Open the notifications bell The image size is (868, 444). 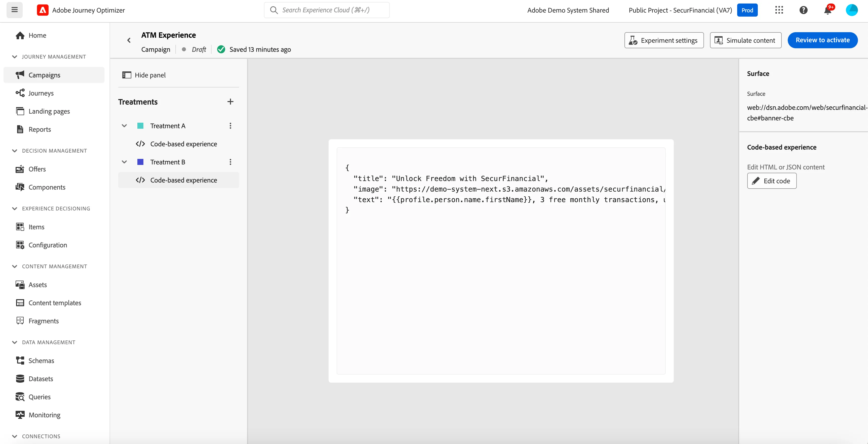click(827, 10)
